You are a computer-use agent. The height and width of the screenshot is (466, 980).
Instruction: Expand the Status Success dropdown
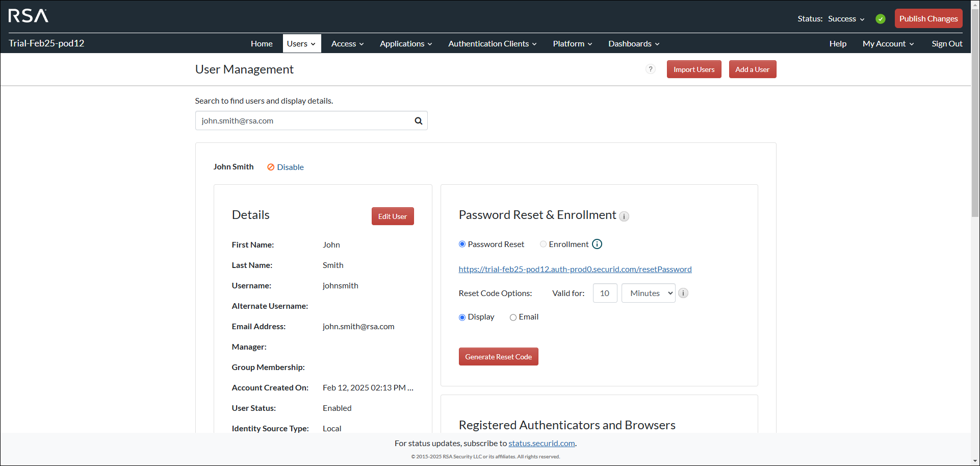click(846, 18)
